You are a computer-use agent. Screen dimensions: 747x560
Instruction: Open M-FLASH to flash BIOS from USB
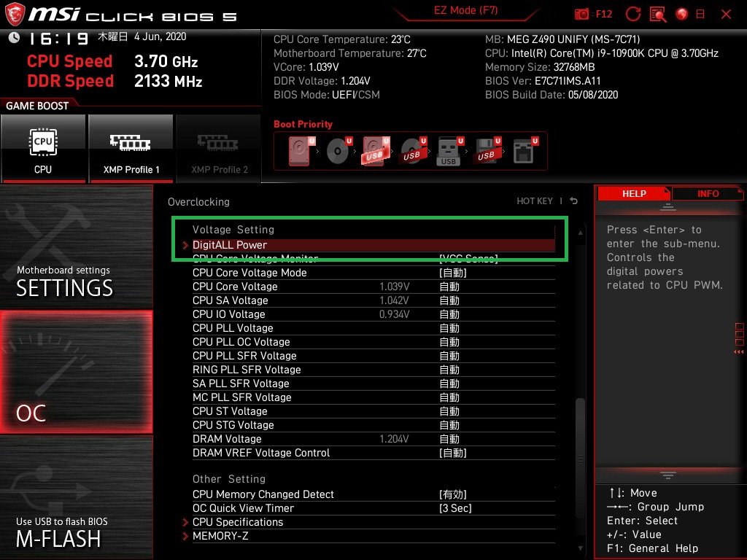77,498
